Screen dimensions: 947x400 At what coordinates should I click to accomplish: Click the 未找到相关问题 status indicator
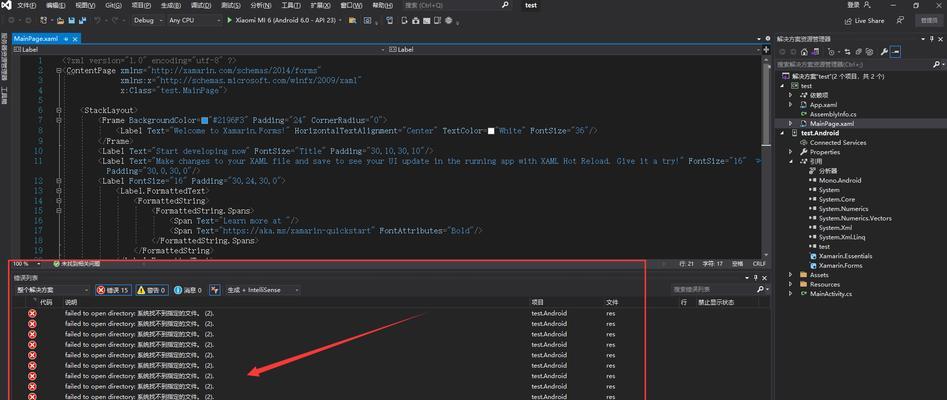click(x=77, y=264)
